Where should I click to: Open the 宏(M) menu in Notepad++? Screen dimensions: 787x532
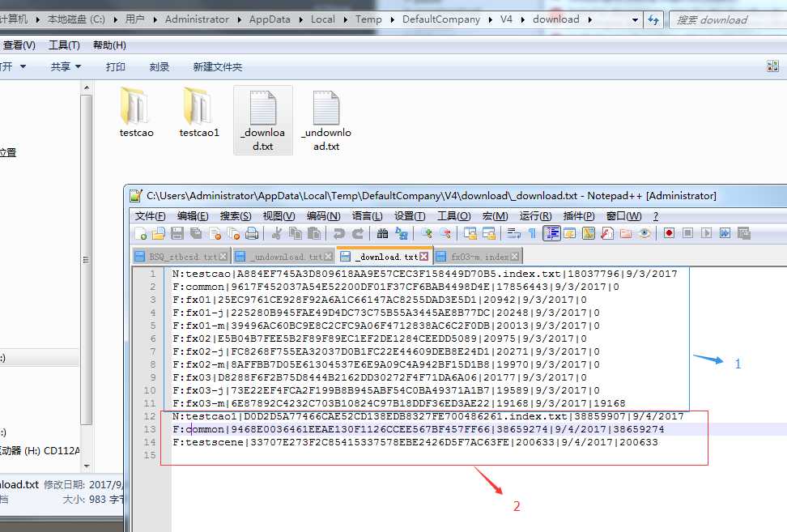point(495,216)
